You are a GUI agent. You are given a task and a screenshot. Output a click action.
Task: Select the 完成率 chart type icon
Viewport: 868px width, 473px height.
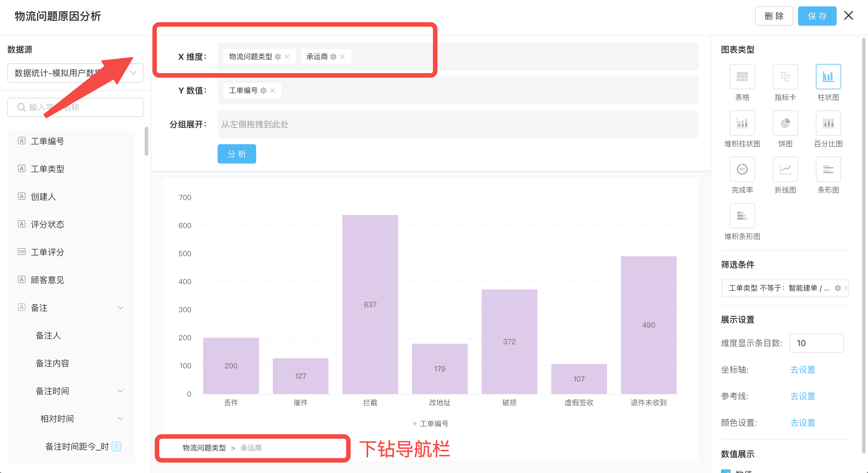tap(742, 169)
